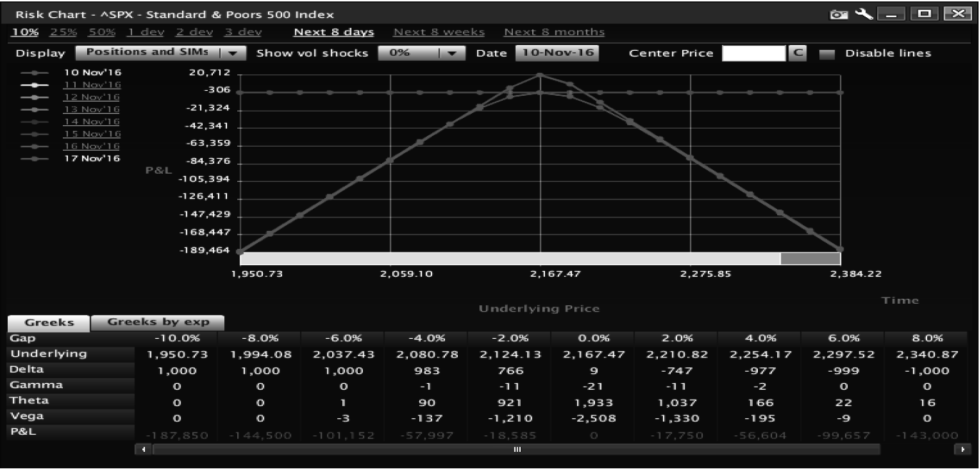Screen dimensions: 980x469
Task: Click the Center Price input field
Action: (754, 53)
